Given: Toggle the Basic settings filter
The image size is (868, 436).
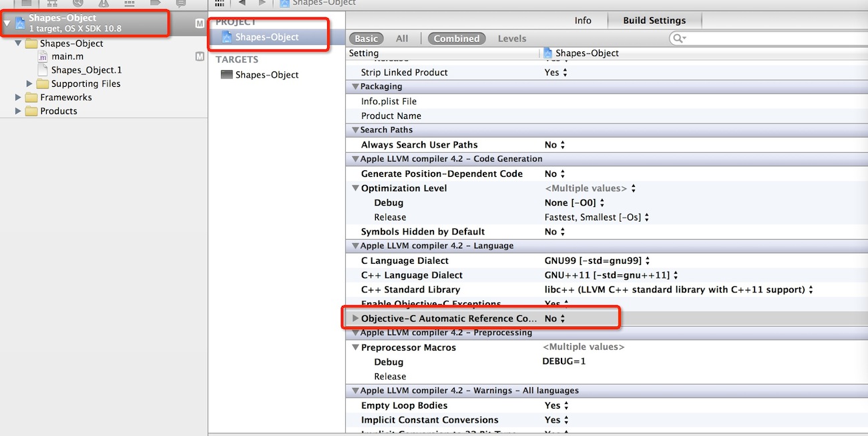Looking at the screenshot, I should pos(366,39).
